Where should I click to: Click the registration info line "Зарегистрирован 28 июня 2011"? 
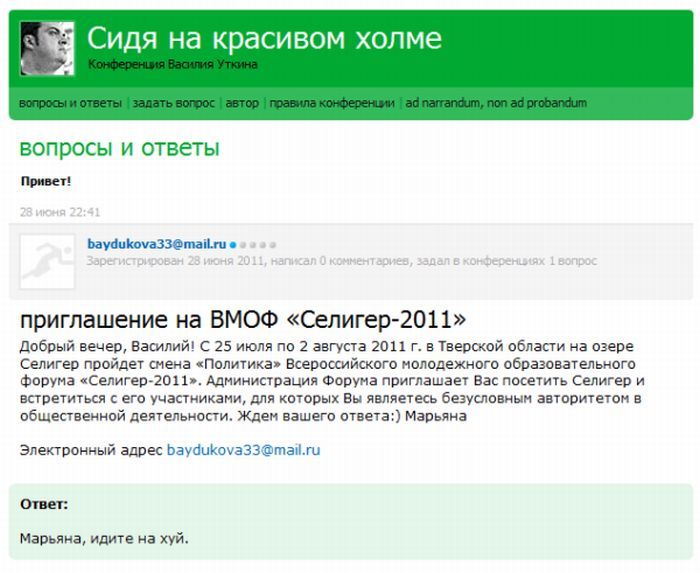(341, 261)
